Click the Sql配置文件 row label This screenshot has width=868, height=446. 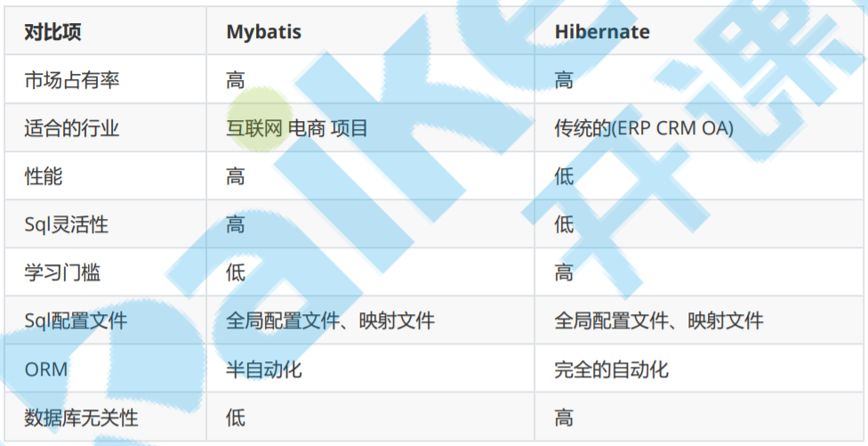pyautogui.click(x=76, y=320)
